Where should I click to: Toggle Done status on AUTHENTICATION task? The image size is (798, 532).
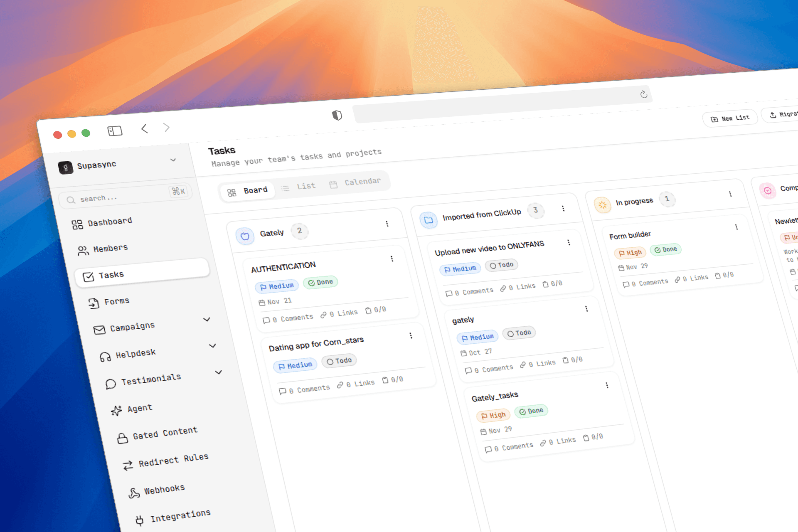(320, 282)
